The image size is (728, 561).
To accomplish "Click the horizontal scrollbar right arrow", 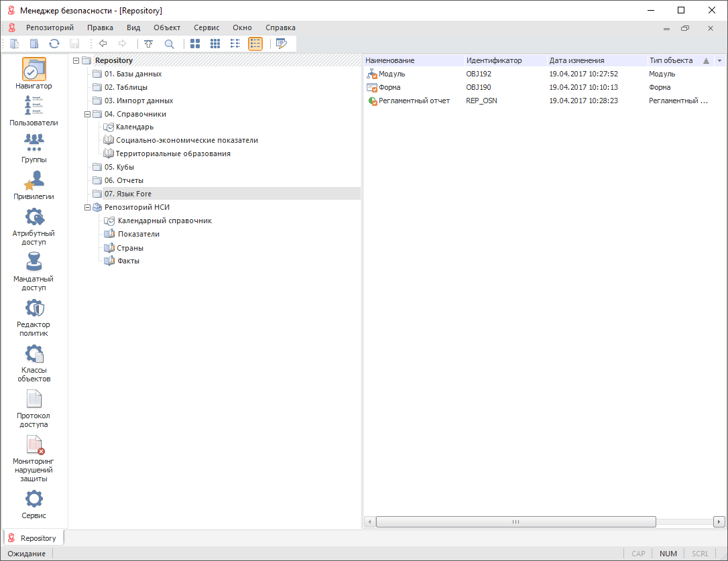I will [x=719, y=521].
